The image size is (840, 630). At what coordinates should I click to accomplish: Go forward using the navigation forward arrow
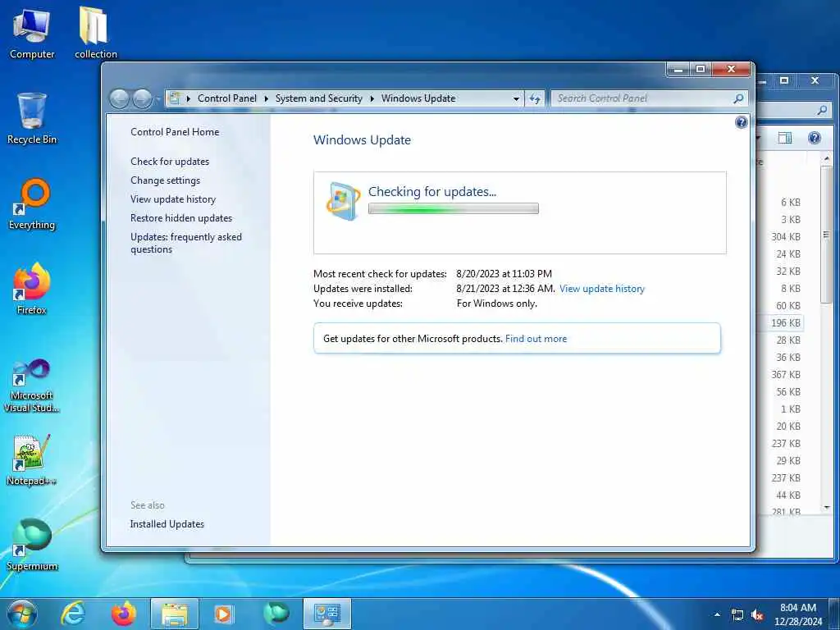(142, 98)
